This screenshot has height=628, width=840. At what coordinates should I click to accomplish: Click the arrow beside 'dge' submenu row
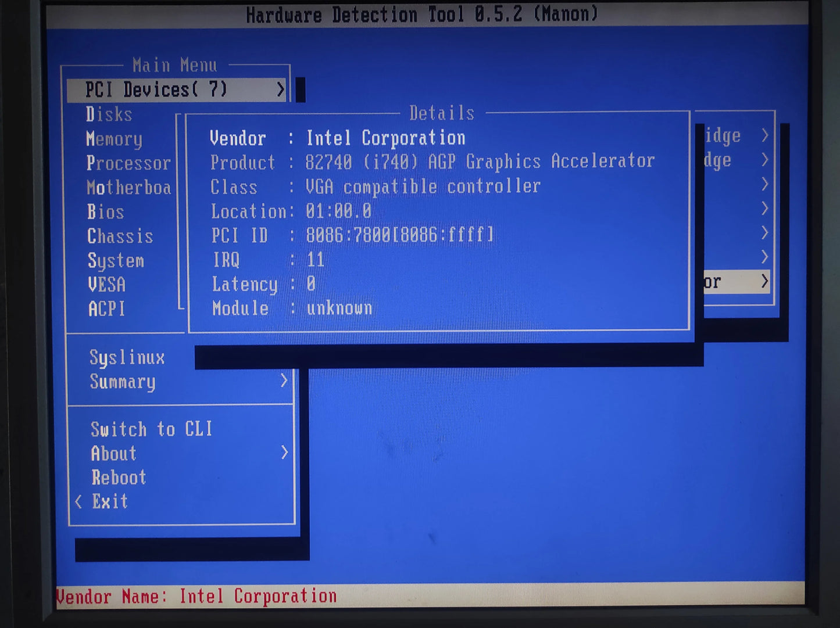tap(765, 160)
